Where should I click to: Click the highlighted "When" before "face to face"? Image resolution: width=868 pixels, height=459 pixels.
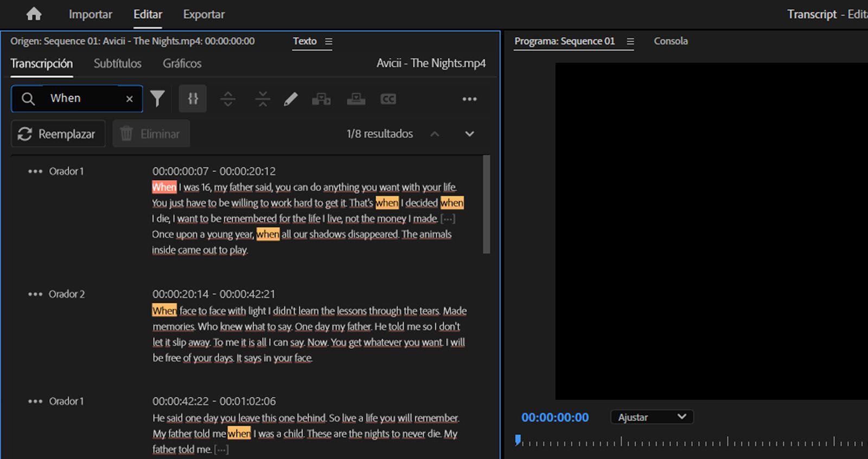click(x=164, y=311)
